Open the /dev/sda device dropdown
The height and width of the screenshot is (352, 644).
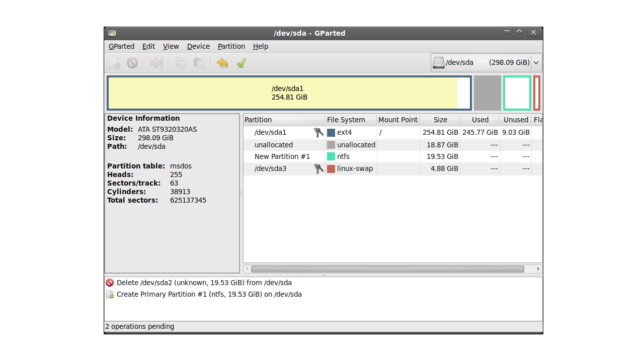pyautogui.click(x=486, y=63)
